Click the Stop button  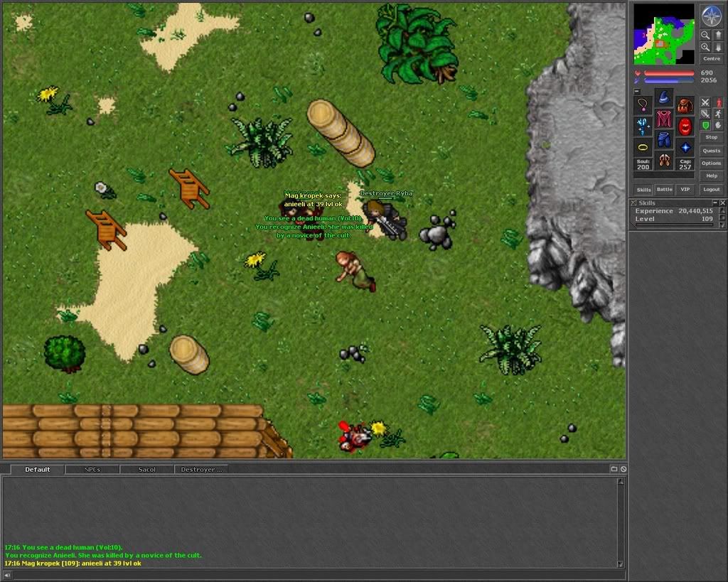[711, 137]
